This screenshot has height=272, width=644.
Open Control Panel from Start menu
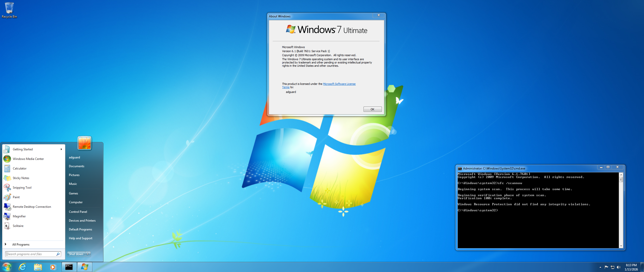click(x=78, y=212)
